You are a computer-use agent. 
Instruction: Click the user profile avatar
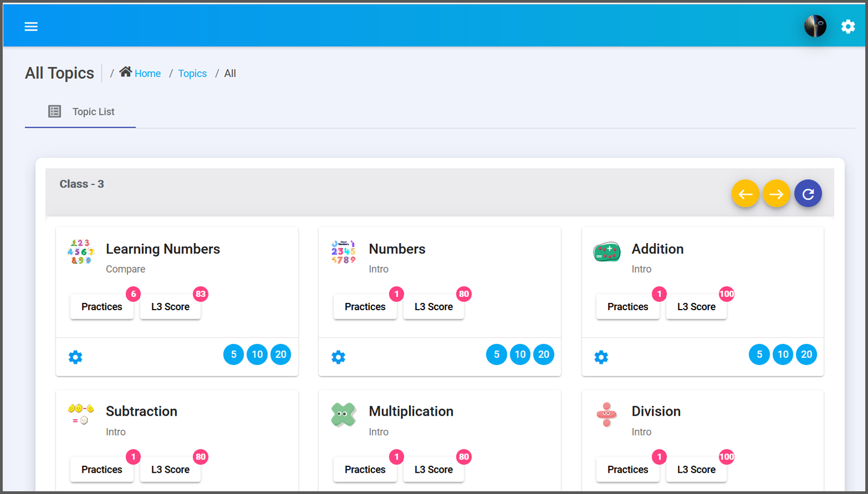(815, 26)
